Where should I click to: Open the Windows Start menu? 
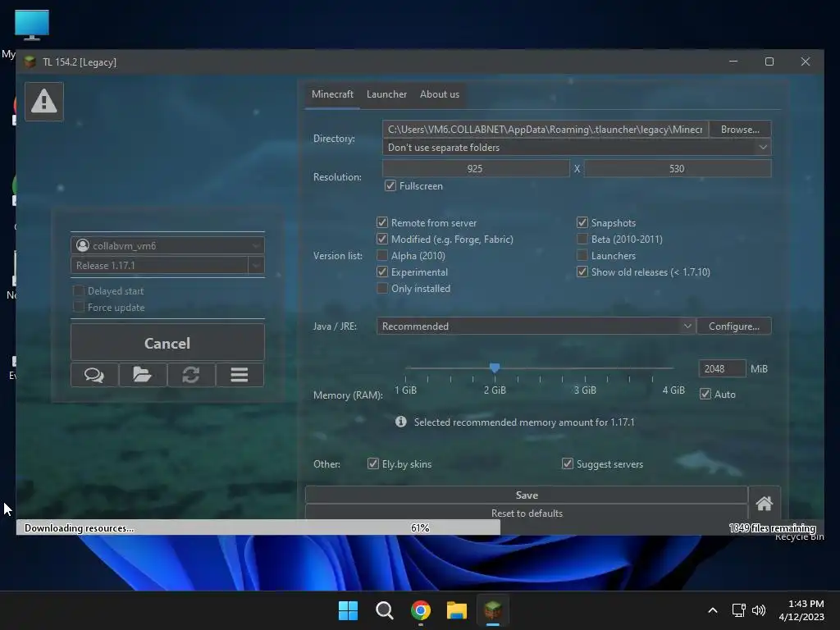click(348, 610)
